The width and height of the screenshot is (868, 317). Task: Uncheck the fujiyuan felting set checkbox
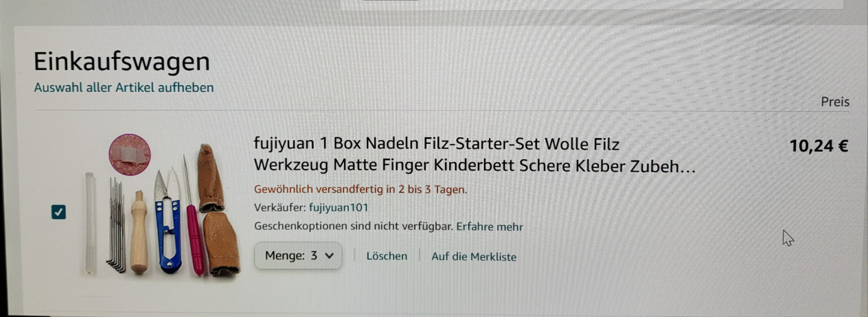tap(59, 212)
